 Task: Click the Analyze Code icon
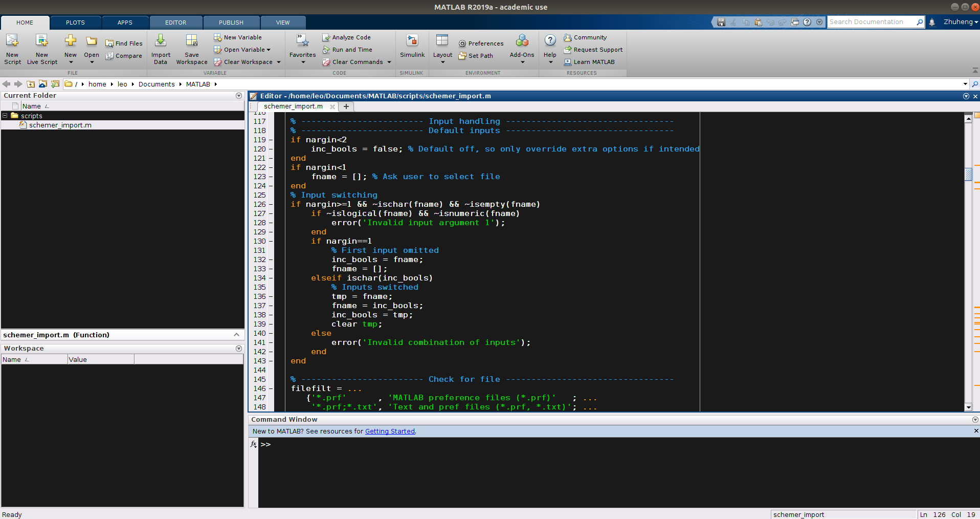[x=326, y=37]
